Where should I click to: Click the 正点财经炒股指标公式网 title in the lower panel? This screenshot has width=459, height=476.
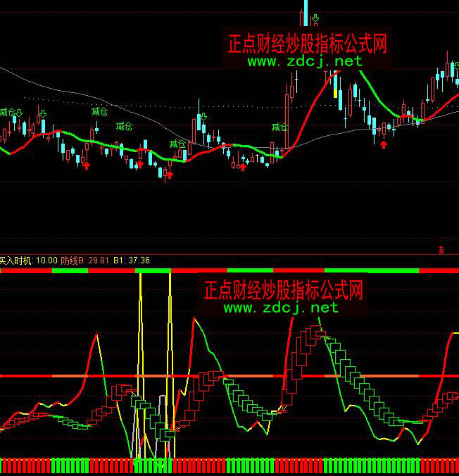pos(283,289)
